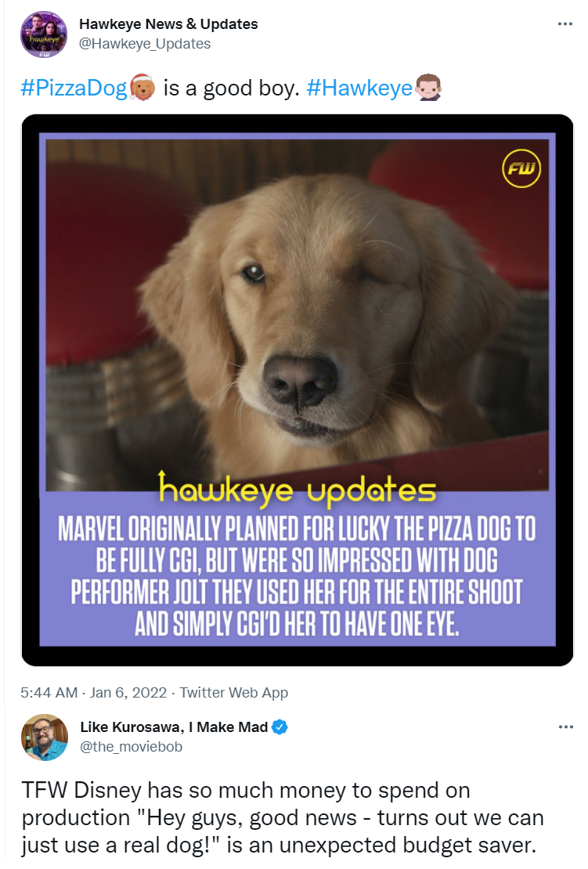Open the winking golden retriever photo
This screenshot has width=588, height=869.
pos(298,313)
